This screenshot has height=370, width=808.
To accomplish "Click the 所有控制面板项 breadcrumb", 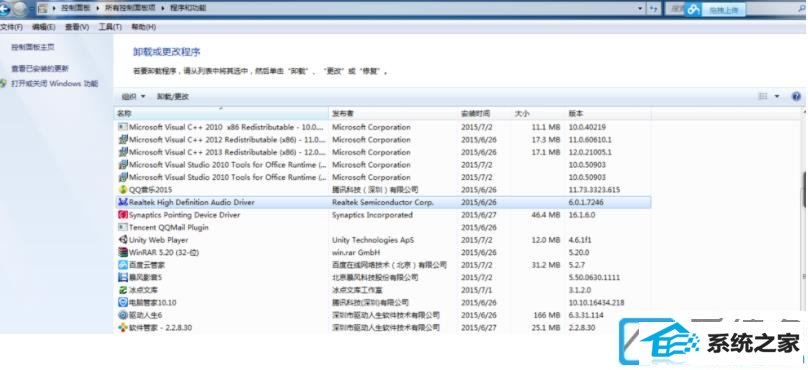I will click(x=130, y=9).
